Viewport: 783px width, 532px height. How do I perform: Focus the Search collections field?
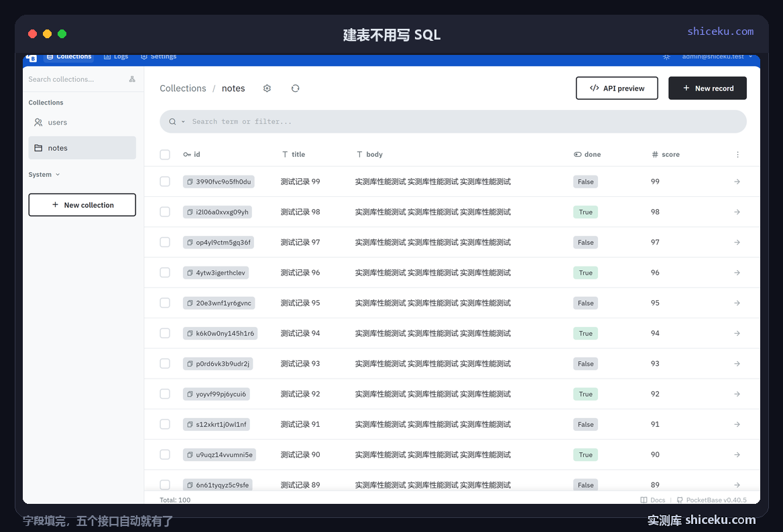tap(76, 79)
